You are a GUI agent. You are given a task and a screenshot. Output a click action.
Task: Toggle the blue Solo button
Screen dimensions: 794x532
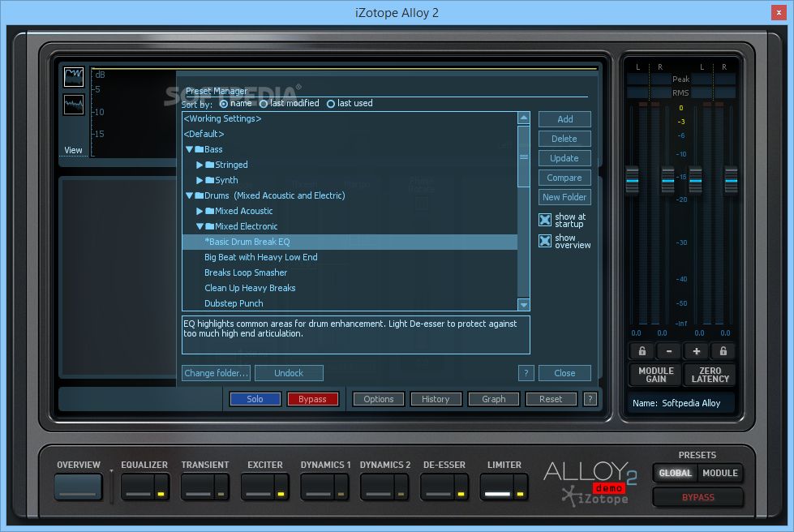(x=255, y=399)
